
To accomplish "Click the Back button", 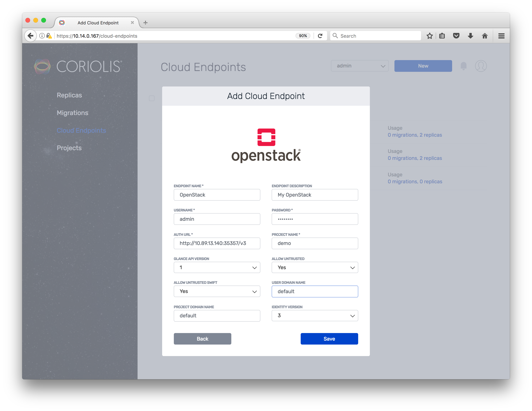I will click(x=202, y=339).
